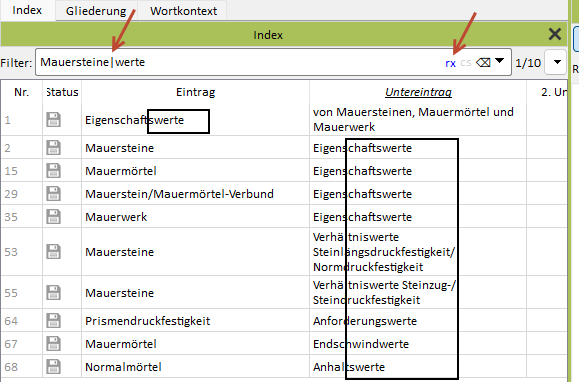Click the disk icon in row 53

[54, 252]
